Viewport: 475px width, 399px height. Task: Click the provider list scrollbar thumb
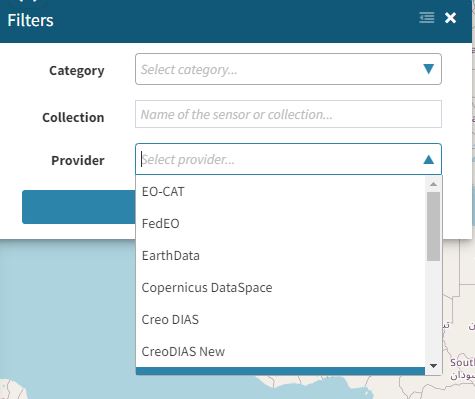(x=433, y=227)
